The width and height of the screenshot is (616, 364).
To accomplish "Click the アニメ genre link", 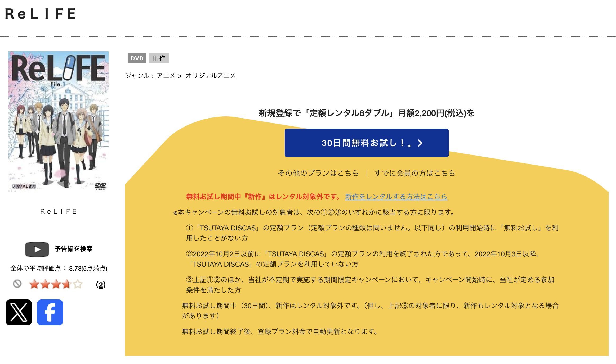I will pyautogui.click(x=166, y=76).
